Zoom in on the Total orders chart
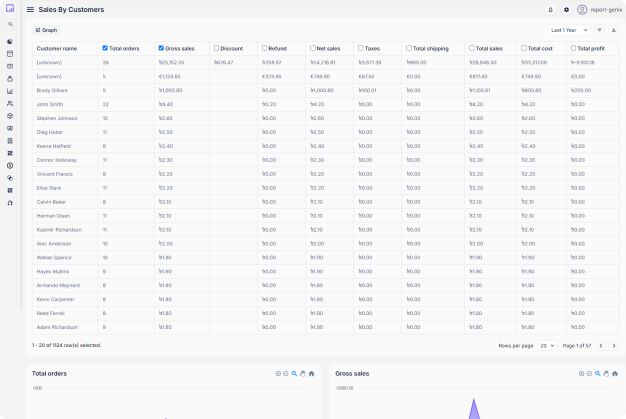 click(x=278, y=374)
